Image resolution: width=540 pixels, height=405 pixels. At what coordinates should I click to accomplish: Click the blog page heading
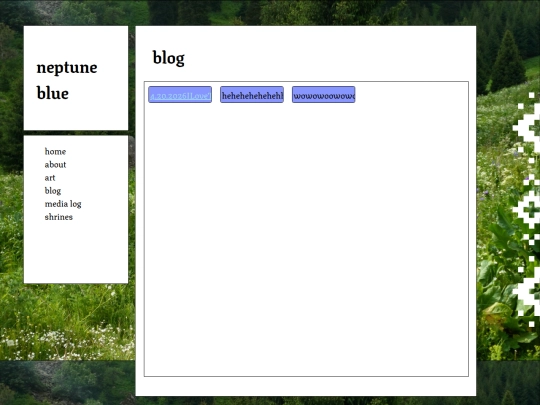(x=168, y=58)
